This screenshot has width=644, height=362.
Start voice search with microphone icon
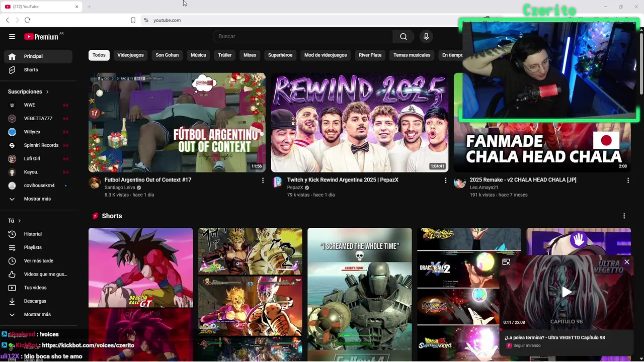click(426, 36)
